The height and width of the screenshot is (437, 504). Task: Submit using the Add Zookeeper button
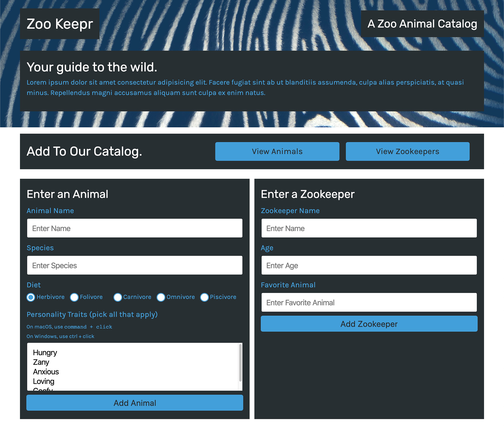click(x=369, y=324)
